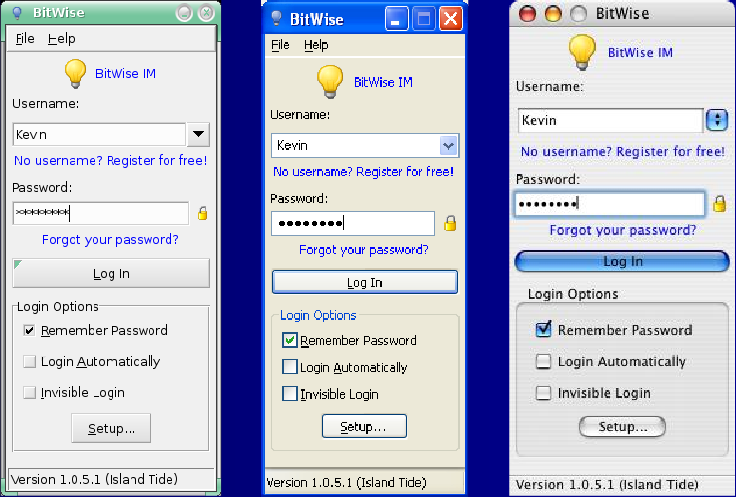Screen dimensions: 736x497
Task: Open the File menu in the Linux window
Action: click(x=25, y=38)
